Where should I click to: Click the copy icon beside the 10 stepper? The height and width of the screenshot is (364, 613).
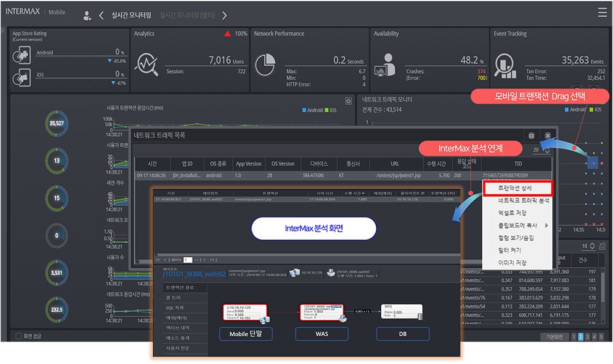click(x=602, y=246)
